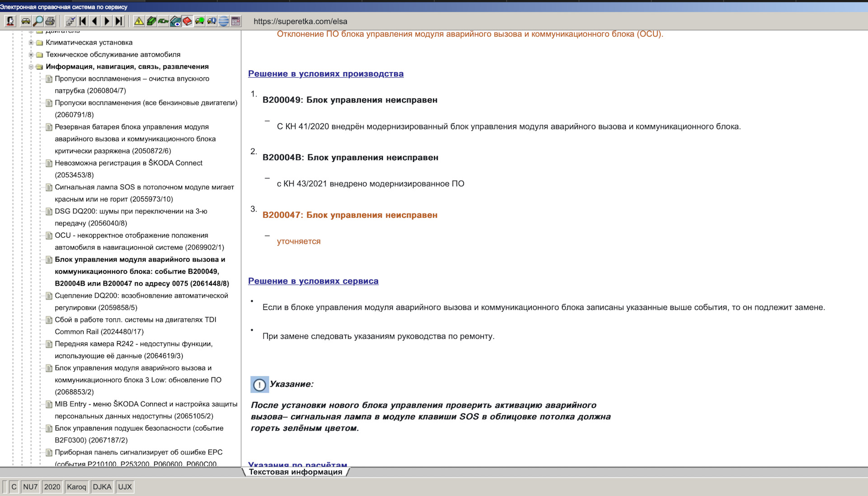Expand Техническое обслуживание автомобиля folder

(31, 55)
